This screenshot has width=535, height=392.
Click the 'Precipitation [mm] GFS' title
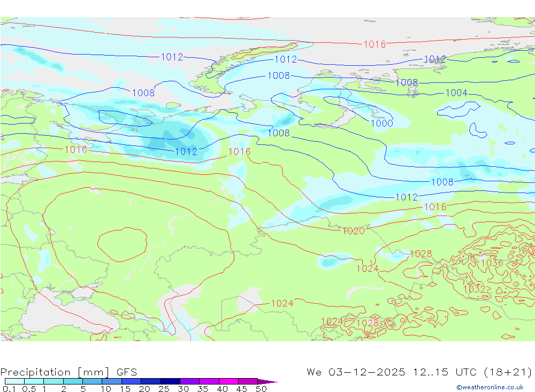click(68, 372)
